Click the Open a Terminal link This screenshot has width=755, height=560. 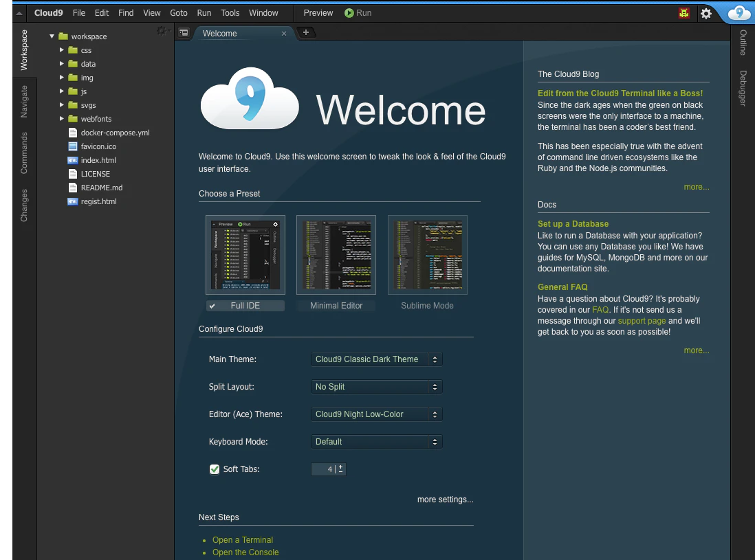pyautogui.click(x=243, y=540)
